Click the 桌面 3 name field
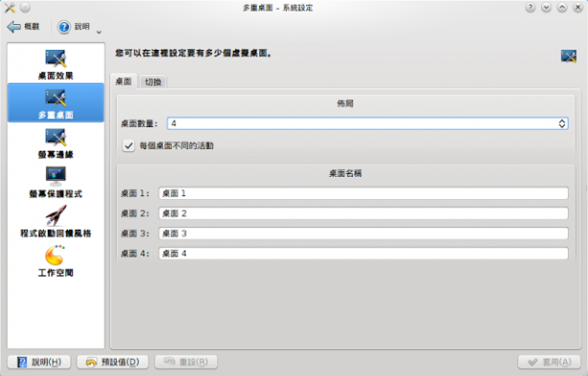The width and height of the screenshot is (588, 376). 363,233
